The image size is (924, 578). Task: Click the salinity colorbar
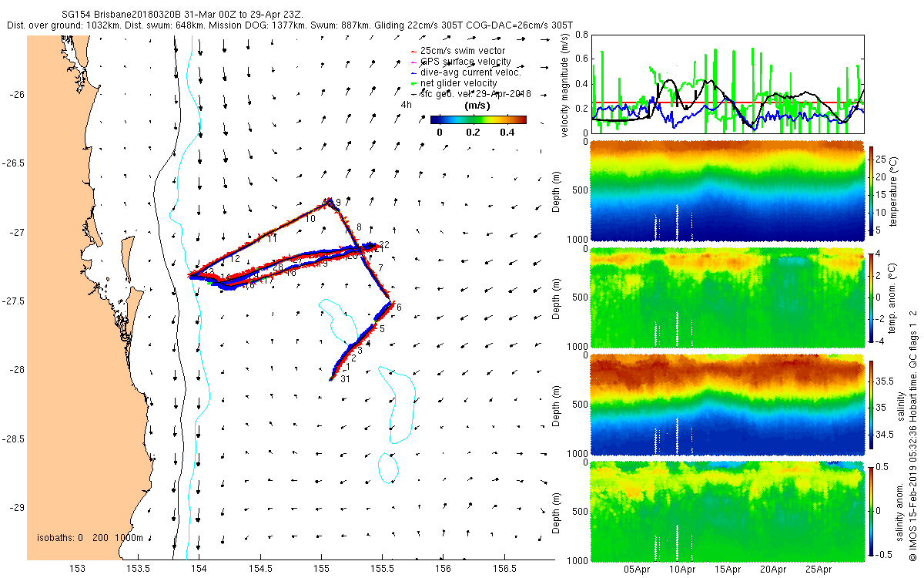pyautogui.click(x=872, y=403)
